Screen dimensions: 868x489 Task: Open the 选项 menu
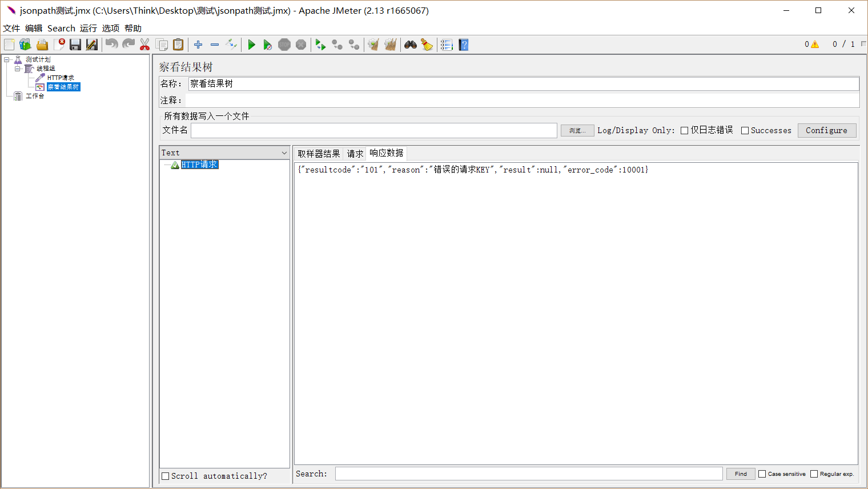click(x=111, y=28)
